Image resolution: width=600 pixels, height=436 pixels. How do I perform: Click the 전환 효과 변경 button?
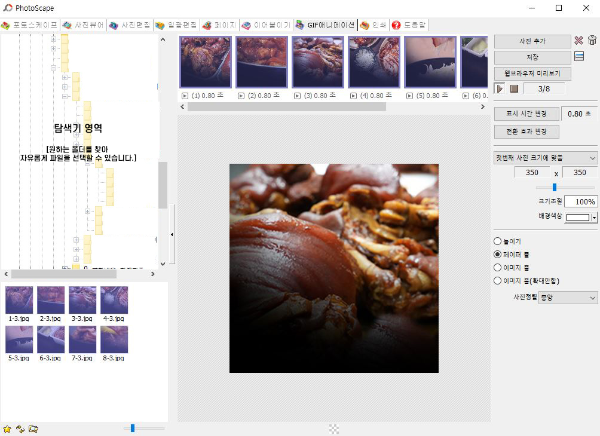[x=527, y=132]
